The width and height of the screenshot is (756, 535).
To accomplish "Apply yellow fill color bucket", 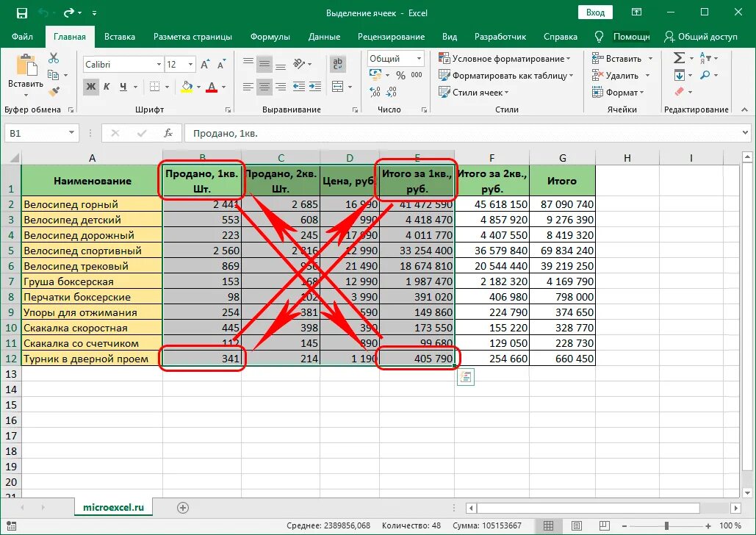I will [187, 87].
